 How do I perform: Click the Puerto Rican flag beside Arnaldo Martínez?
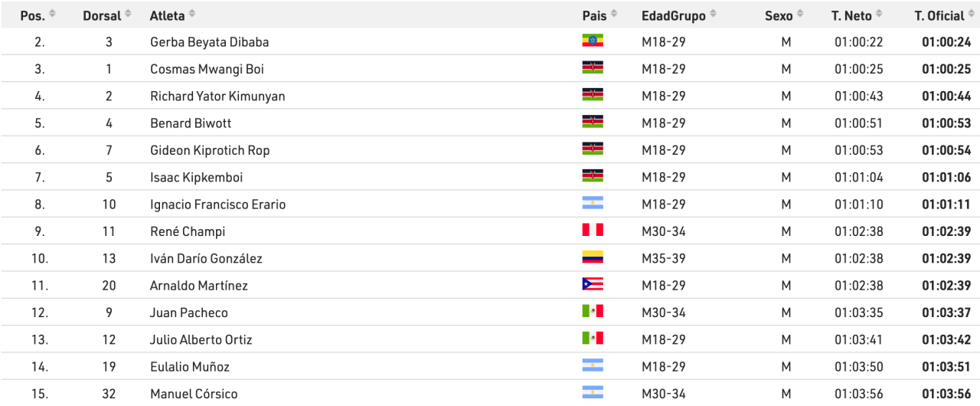coord(592,284)
